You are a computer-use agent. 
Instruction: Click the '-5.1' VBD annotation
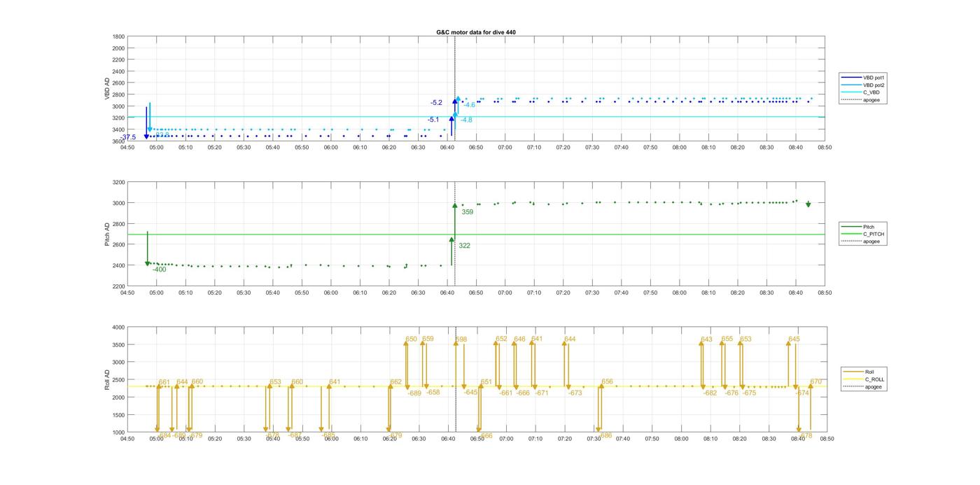click(433, 120)
